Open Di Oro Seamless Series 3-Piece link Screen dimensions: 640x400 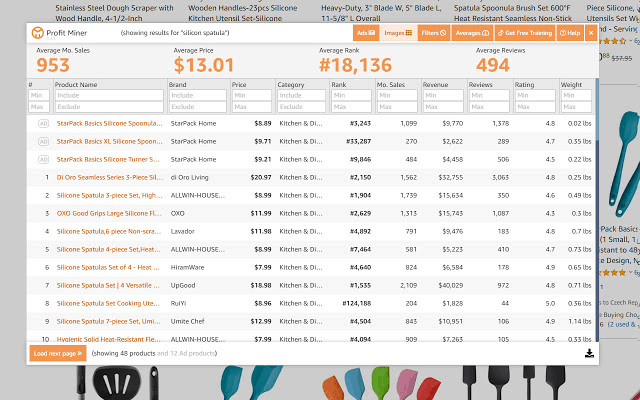109,177
